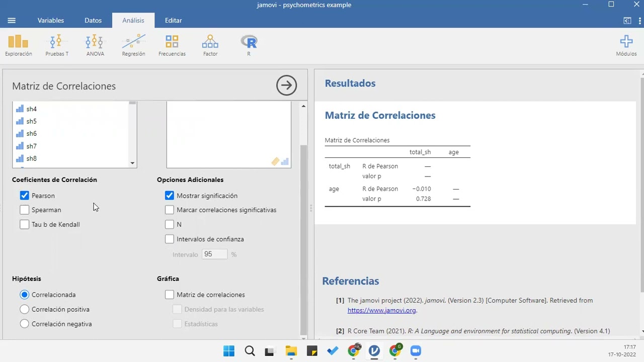Open the Factor analysis menu
Image resolution: width=644 pixels, height=362 pixels.
(210, 45)
